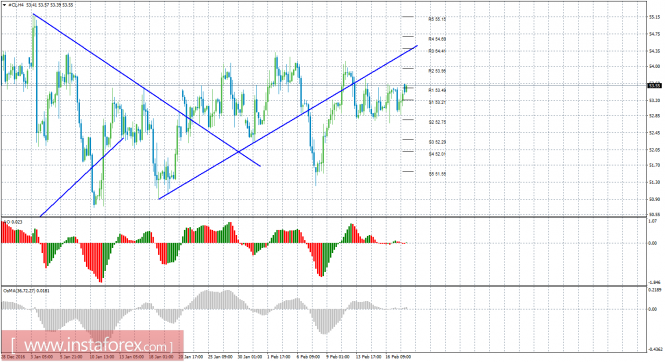Select the #CL,H4 chart title text

pos(16,5)
